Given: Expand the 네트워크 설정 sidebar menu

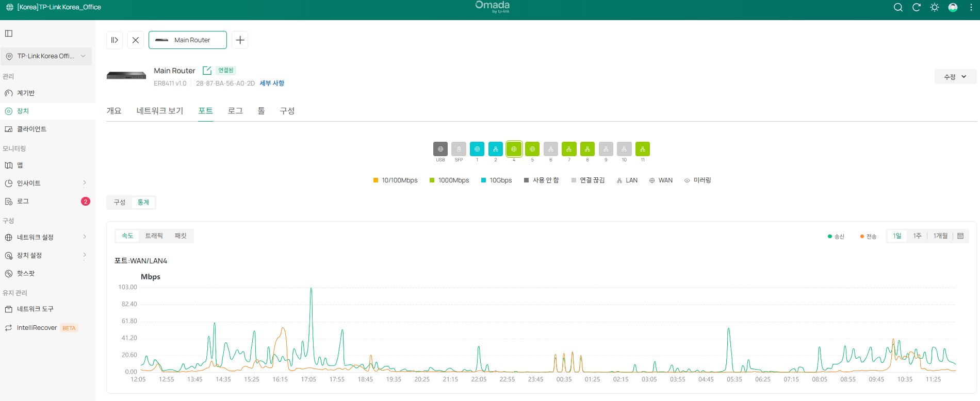Looking at the screenshot, I should click(45, 237).
